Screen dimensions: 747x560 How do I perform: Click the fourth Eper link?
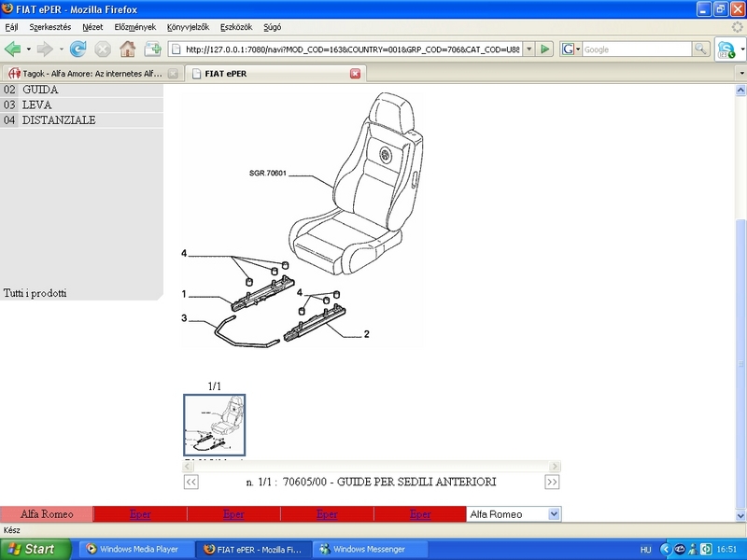420,514
